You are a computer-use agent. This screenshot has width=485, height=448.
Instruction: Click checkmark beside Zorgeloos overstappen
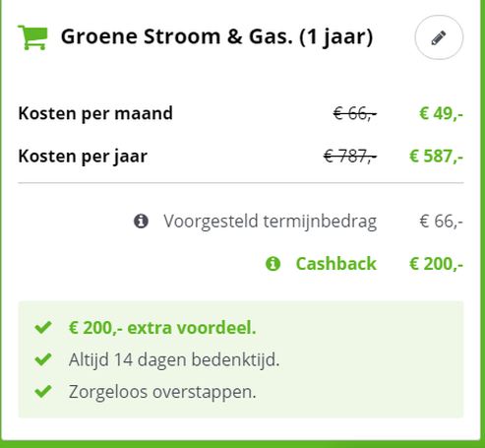[x=43, y=391]
